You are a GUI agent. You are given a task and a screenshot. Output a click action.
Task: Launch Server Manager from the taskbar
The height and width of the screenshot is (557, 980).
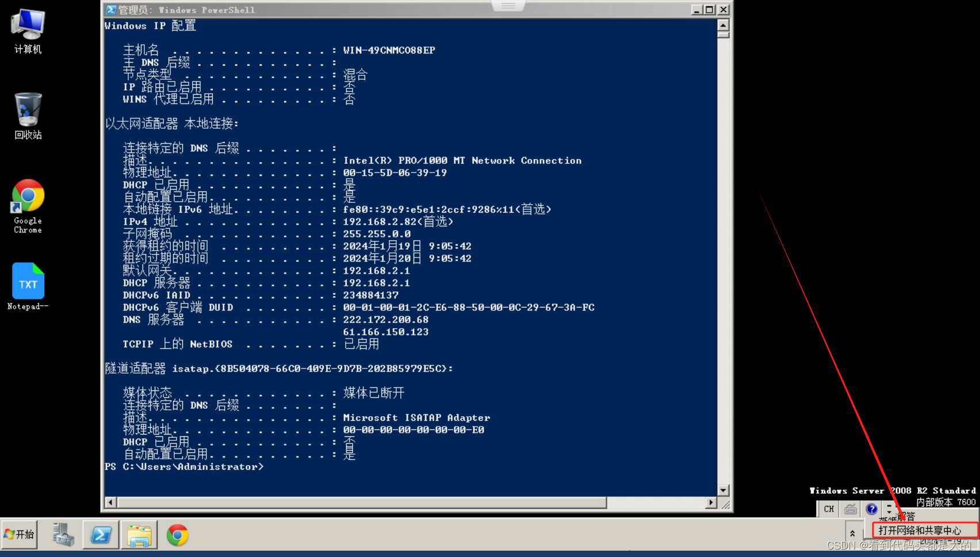(x=64, y=535)
